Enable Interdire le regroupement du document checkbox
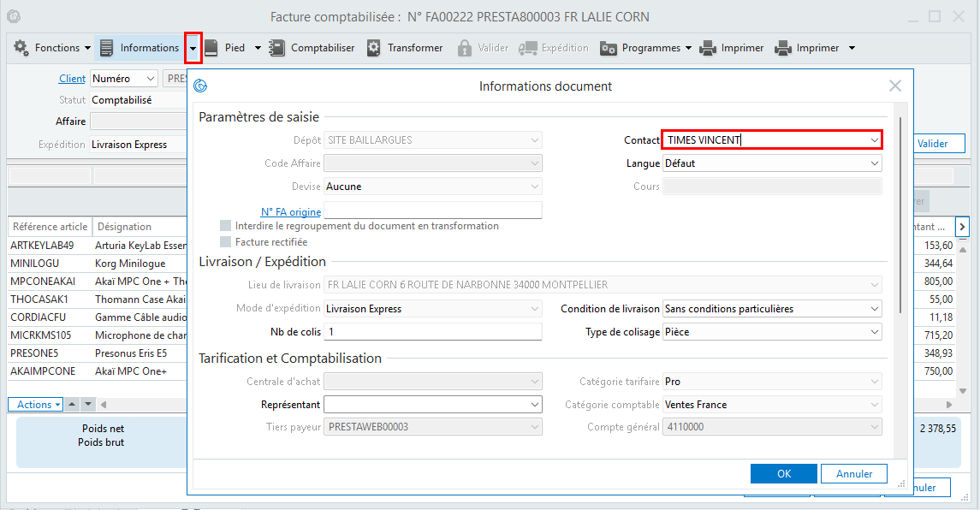The width and height of the screenshot is (980, 510). pos(226,226)
